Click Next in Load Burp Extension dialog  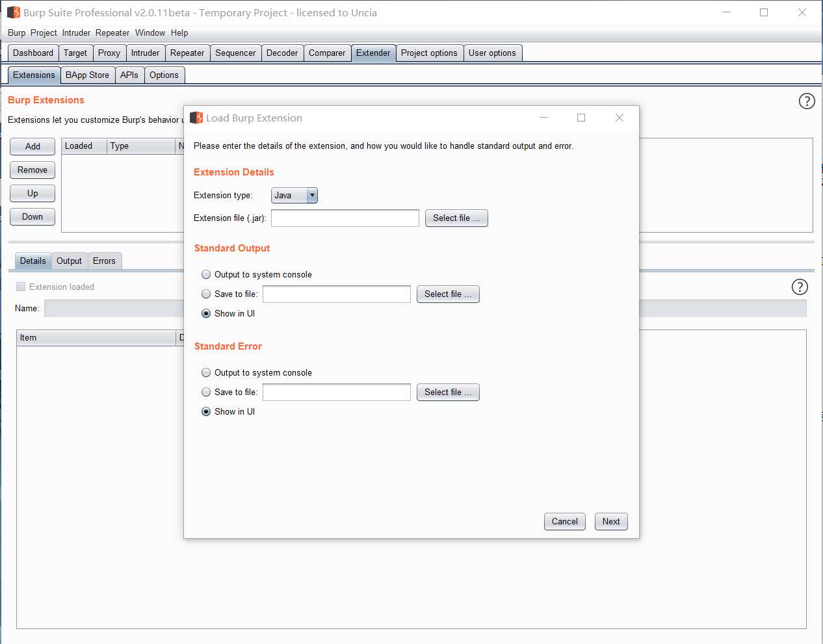(611, 521)
